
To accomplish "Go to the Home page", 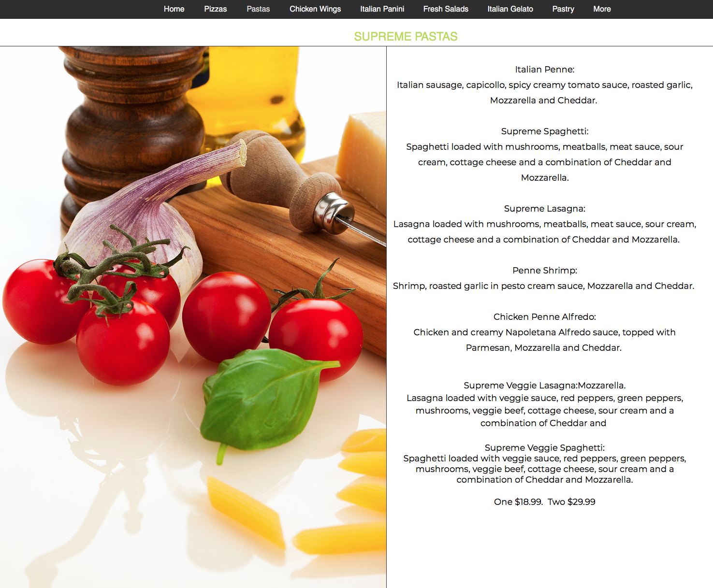I will [174, 9].
